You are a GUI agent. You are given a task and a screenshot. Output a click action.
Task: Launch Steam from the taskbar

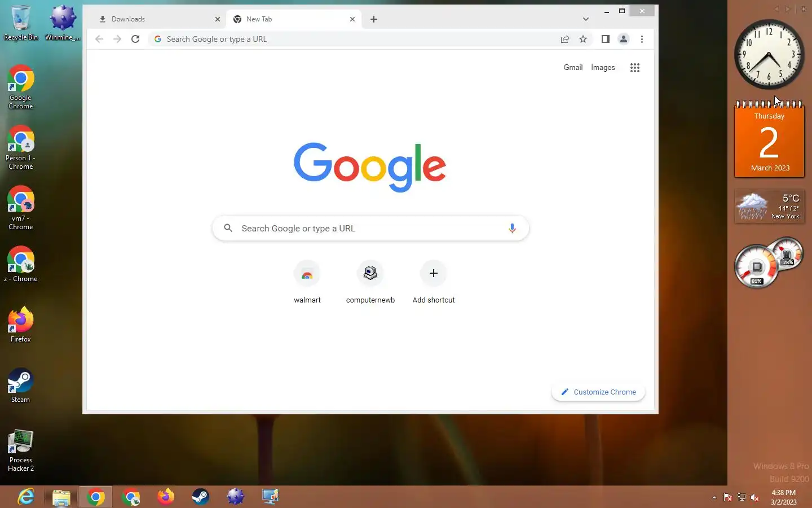click(201, 497)
